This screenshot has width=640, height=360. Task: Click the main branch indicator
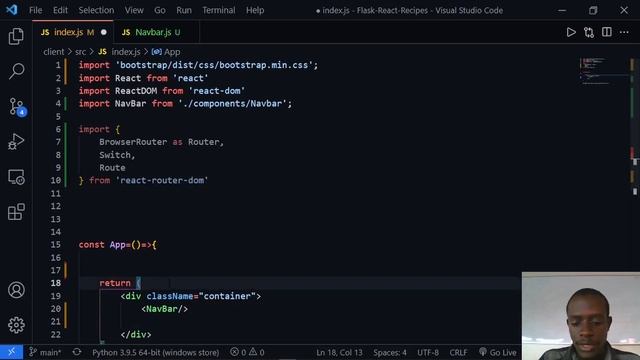pos(45,352)
